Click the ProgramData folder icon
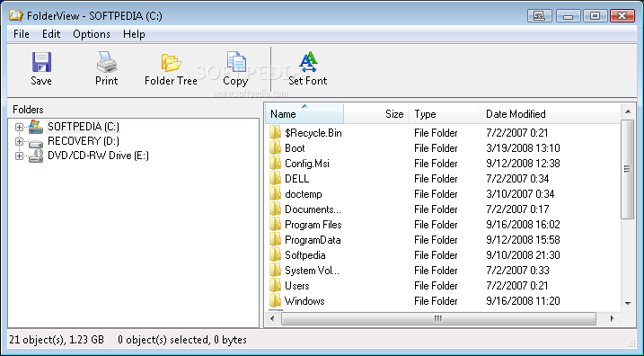This screenshot has width=644, height=356. tap(275, 240)
